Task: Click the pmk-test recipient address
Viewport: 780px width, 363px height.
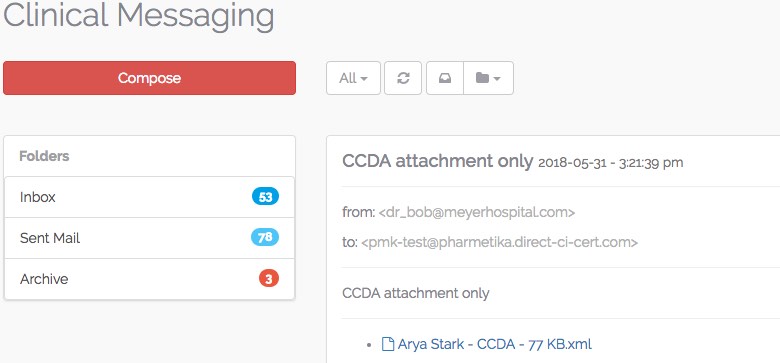Action: pos(499,243)
